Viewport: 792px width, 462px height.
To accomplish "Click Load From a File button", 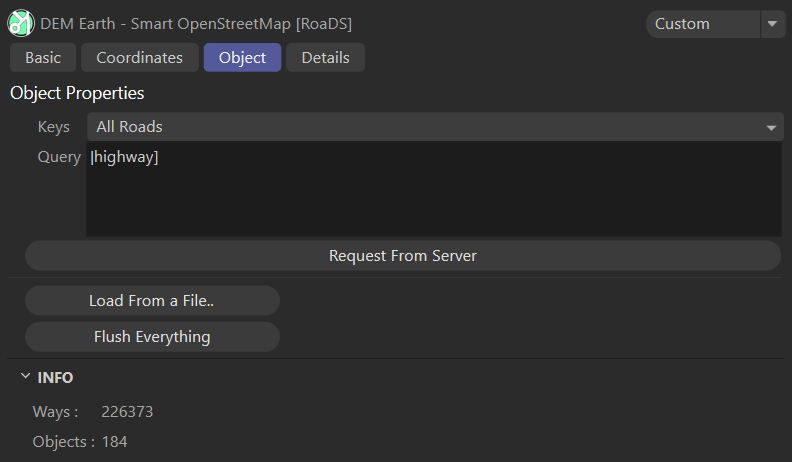I will coord(152,300).
